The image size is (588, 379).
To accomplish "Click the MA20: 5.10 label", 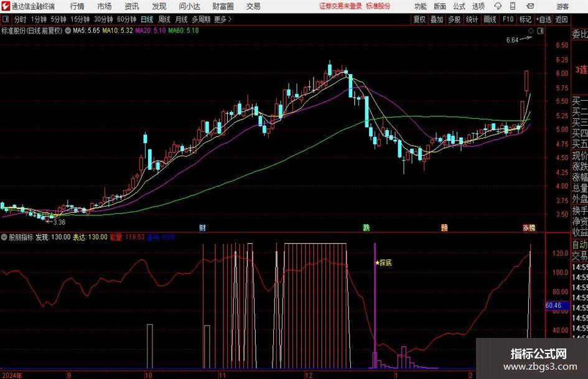I will (150, 30).
